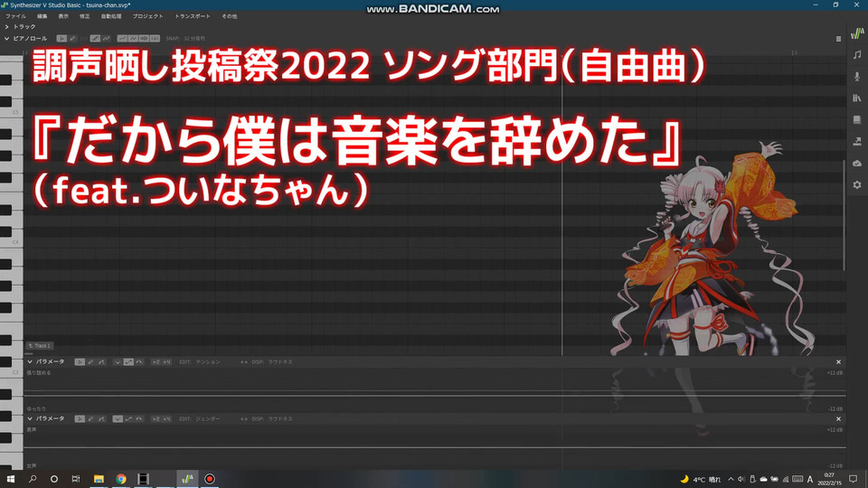
Task: Open the その他 menu
Action: coord(229,16)
